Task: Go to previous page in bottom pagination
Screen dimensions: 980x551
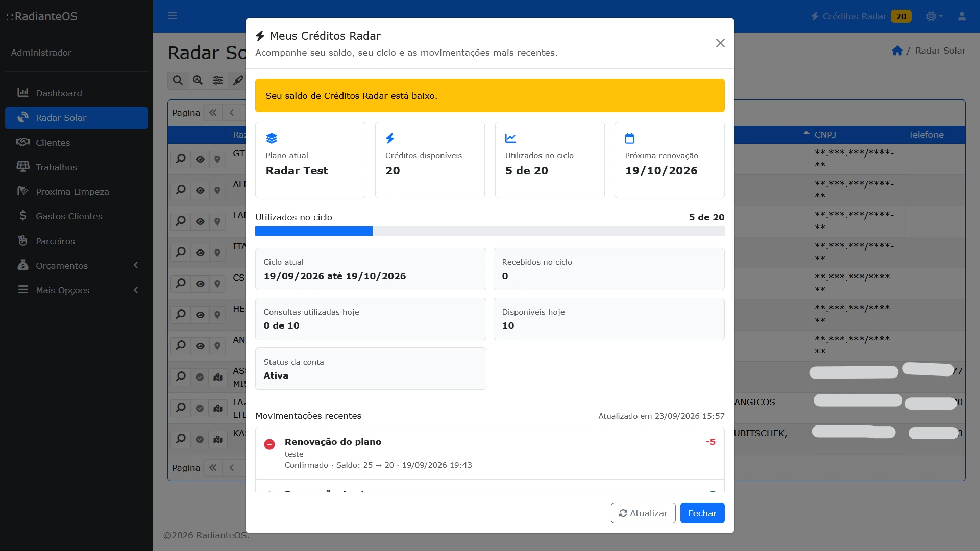Action: tap(232, 468)
